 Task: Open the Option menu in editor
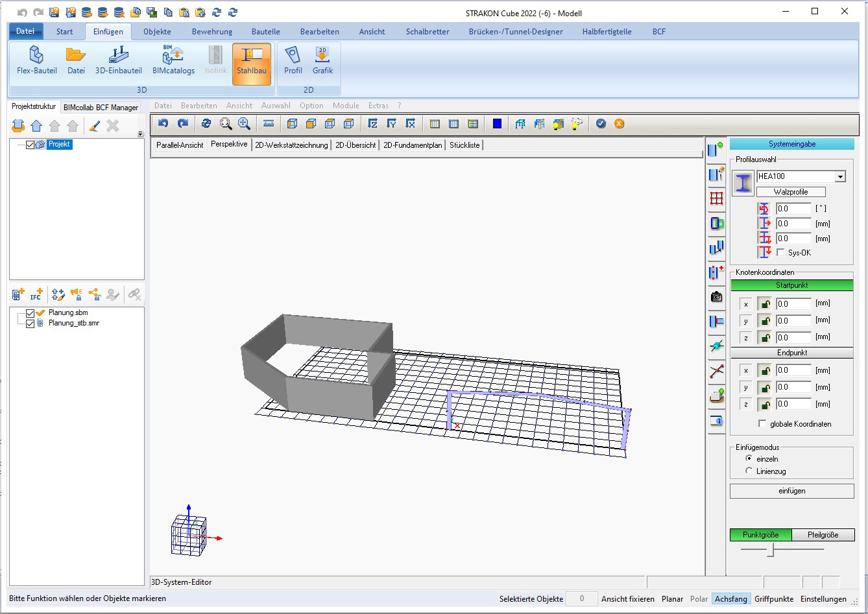tap(311, 106)
